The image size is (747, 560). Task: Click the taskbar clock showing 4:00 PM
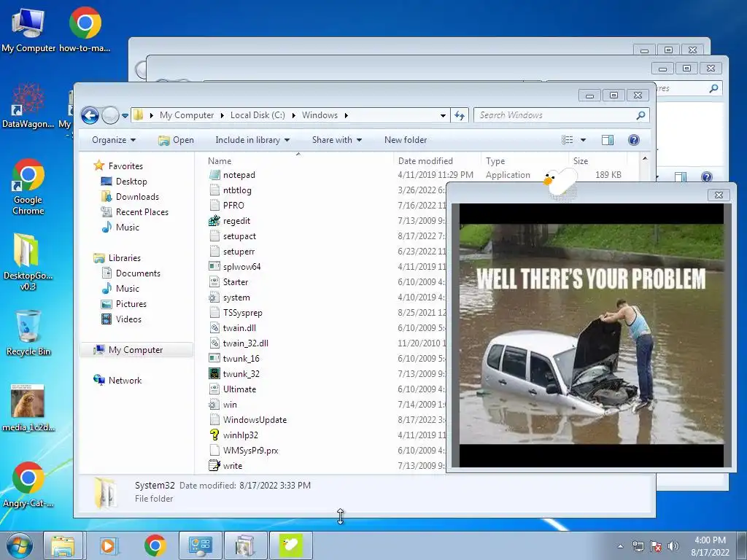710,546
